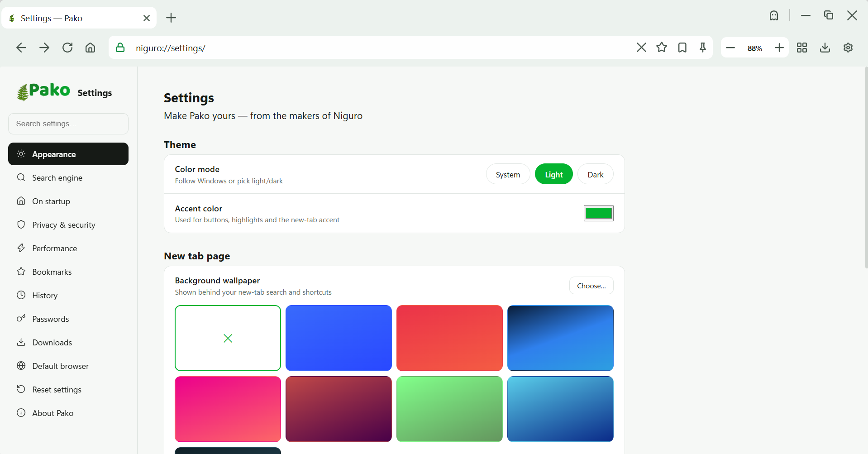The width and height of the screenshot is (868, 454).
Task: Close the Settings — Pako tab
Action: coord(147,18)
